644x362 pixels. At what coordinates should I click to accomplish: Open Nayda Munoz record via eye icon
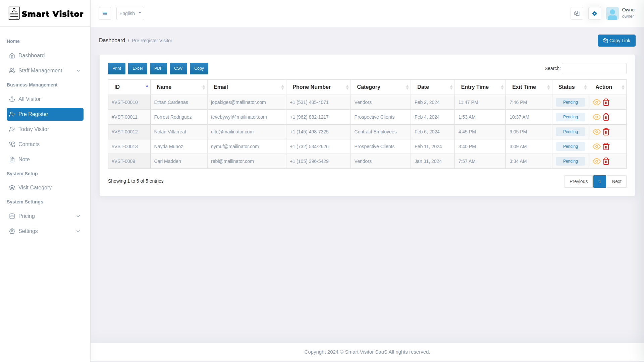pos(597,146)
